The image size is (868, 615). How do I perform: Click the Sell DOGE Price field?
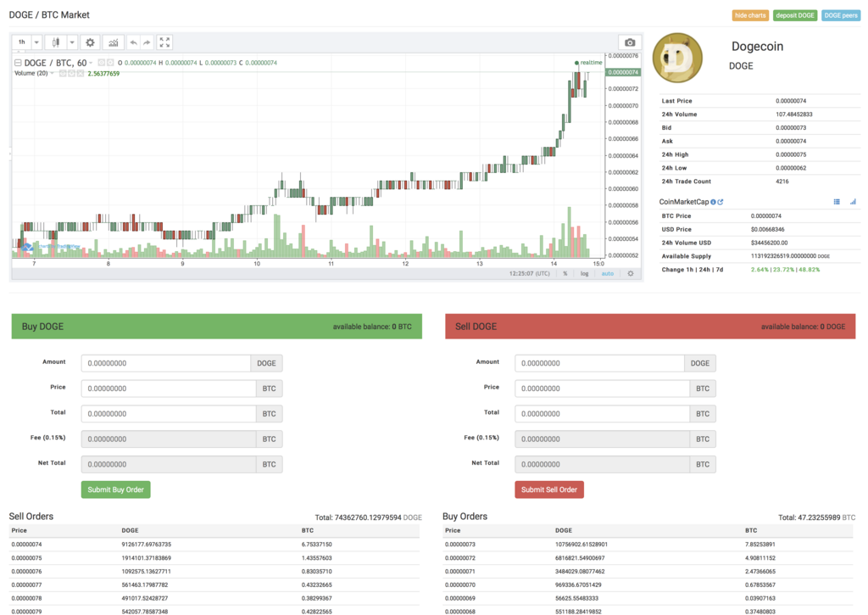[x=603, y=389]
